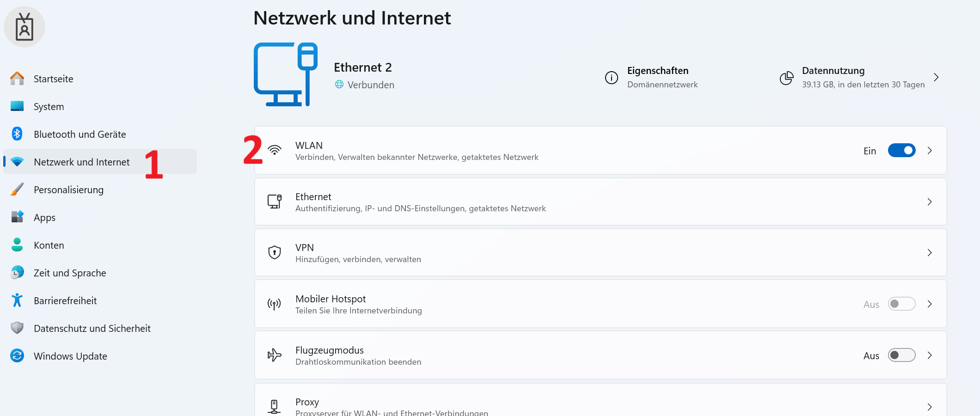Click the Mobiler Hotspot antenna icon
This screenshot has height=416, width=980.
[275, 304]
